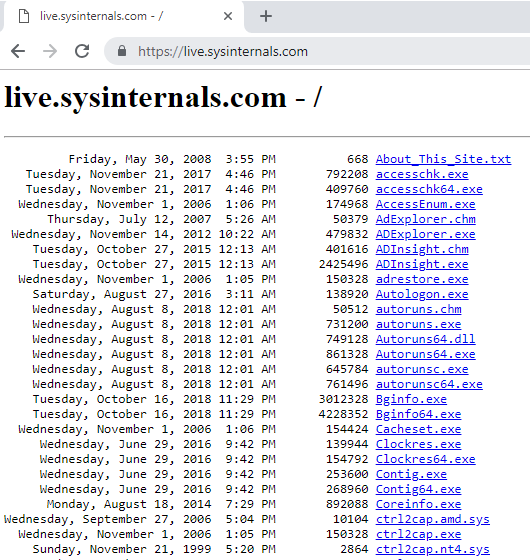This screenshot has height=560, width=530.
Task: Click the ctrl2cap.nt4.sys link
Action: (x=432, y=549)
